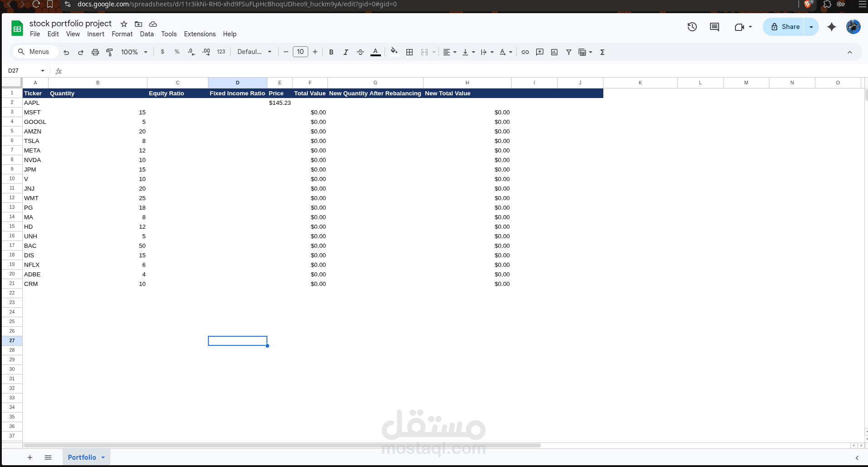Open text wrapping dropdown
Viewport: 868px width, 467px height.
pos(487,52)
